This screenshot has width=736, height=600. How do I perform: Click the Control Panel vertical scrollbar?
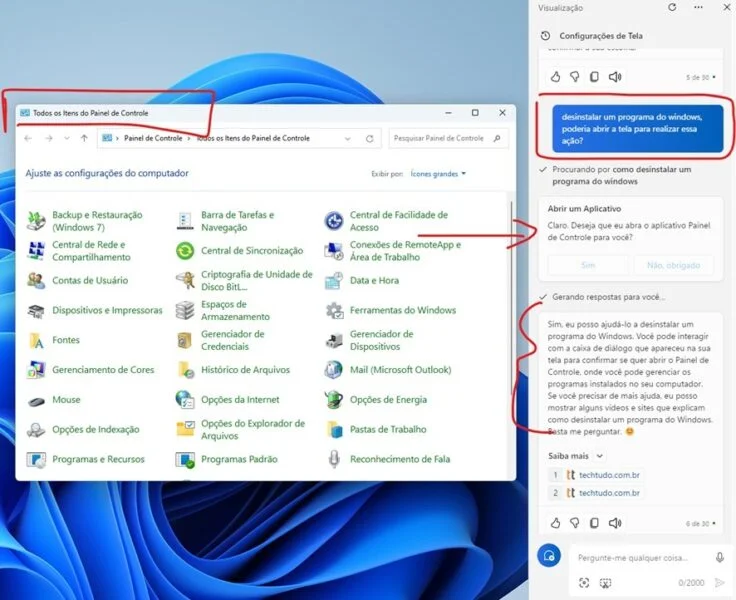click(511, 298)
